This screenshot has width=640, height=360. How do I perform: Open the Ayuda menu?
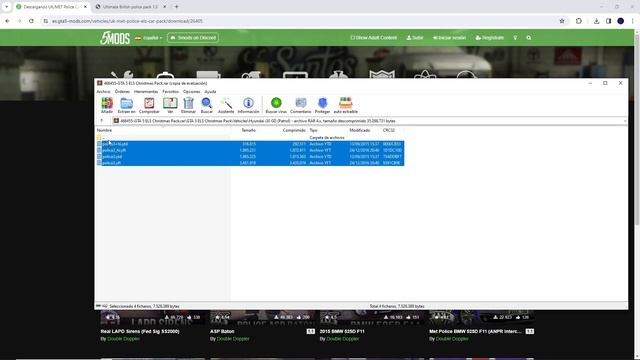(210, 91)
